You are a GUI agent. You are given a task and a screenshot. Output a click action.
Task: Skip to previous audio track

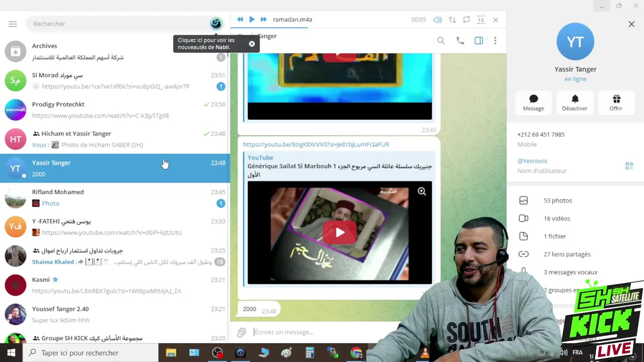(240, 20)
